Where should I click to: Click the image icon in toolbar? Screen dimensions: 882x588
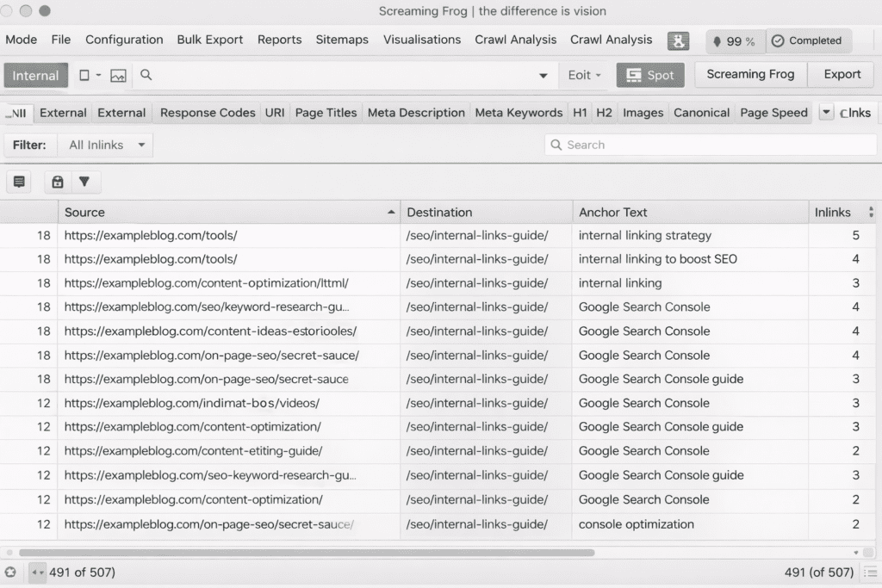[118, 75]
